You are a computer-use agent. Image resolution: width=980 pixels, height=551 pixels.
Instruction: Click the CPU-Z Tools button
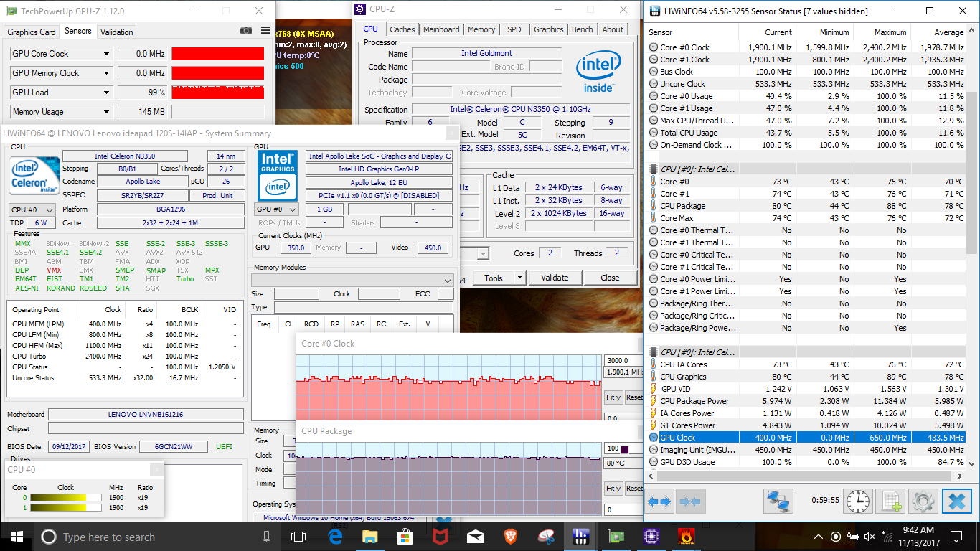click(494, 278)
